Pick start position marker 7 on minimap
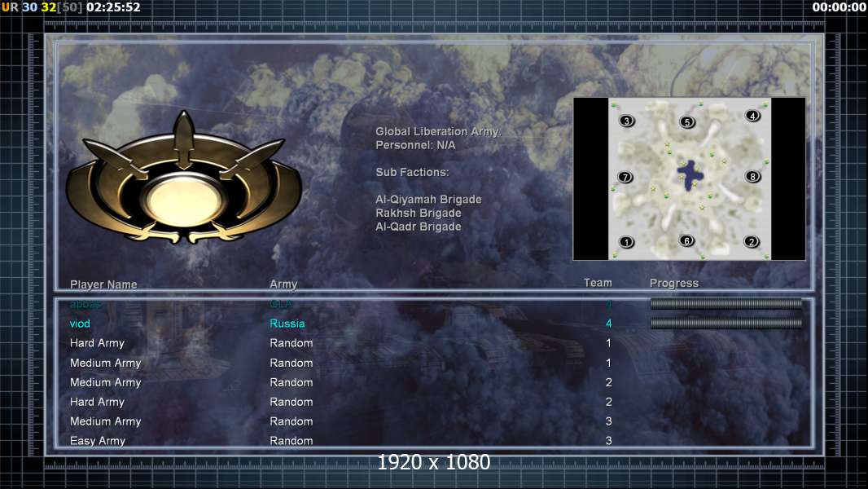Viewport: 868px width, 489px height. (625, 177)
